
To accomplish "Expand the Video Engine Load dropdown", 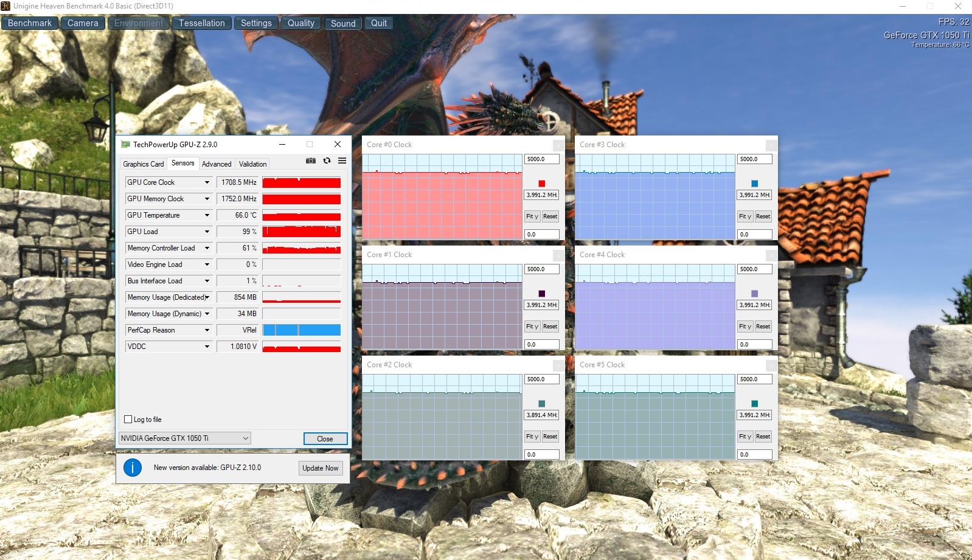I will click(x=207, y=264).
